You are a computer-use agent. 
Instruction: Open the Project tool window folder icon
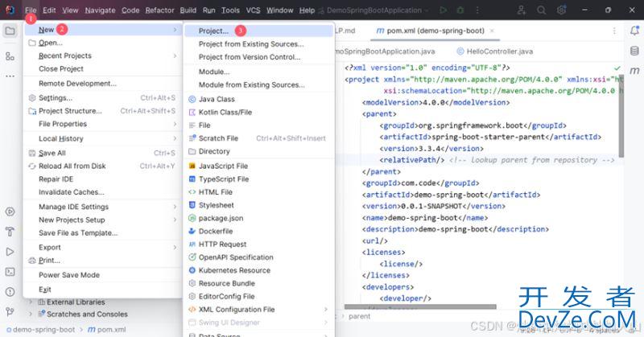coord(10,31)
